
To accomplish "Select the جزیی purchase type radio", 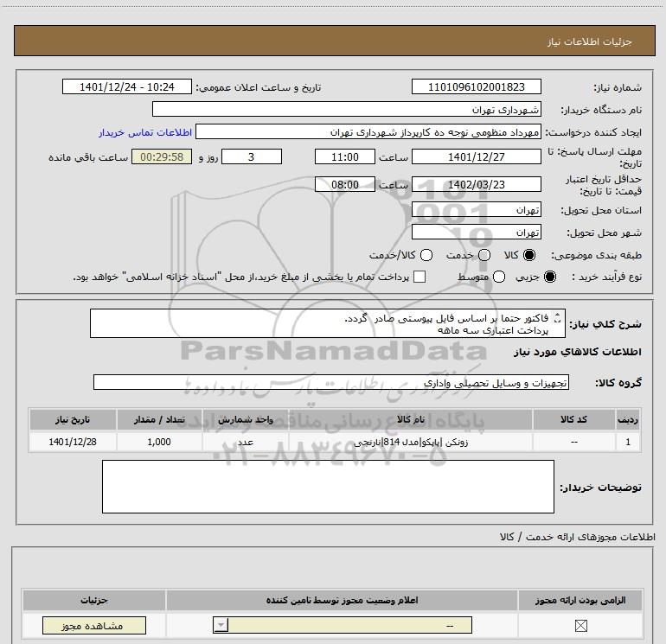I will tap(549, 277).
